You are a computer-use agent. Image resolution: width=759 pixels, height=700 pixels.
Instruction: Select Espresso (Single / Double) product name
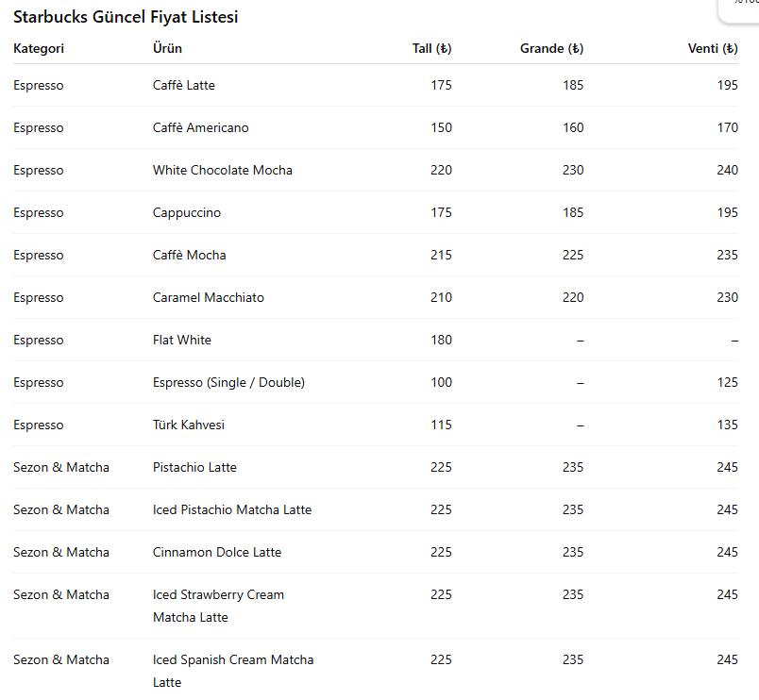pos(228,383)
